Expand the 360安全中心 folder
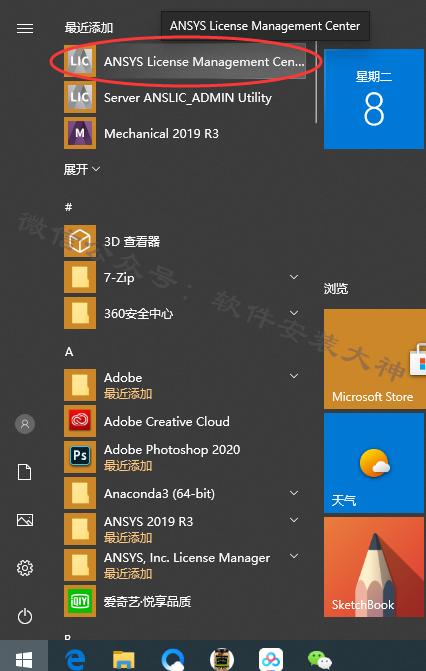The height and width of the screenshot is (671, 426). point(294,313)
